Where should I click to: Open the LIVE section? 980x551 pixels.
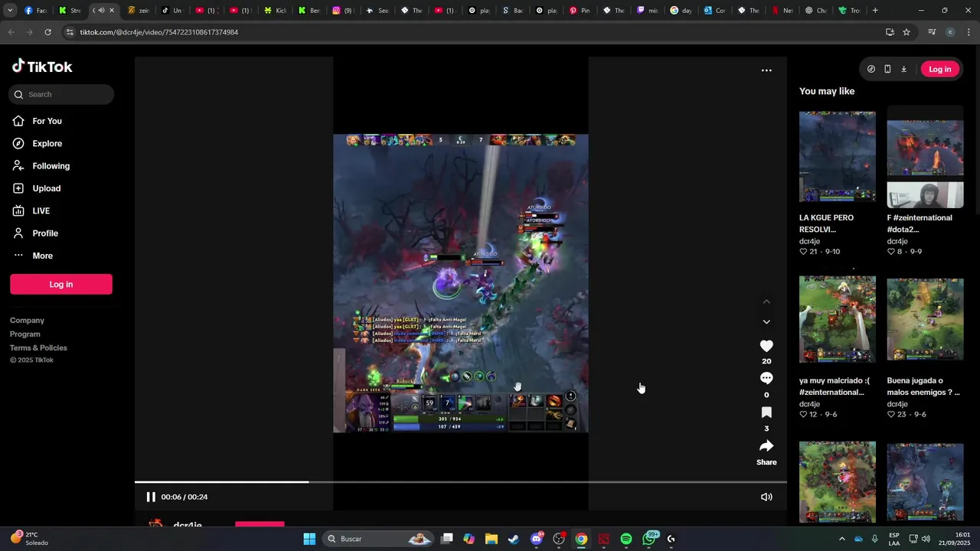pos(41,211)
